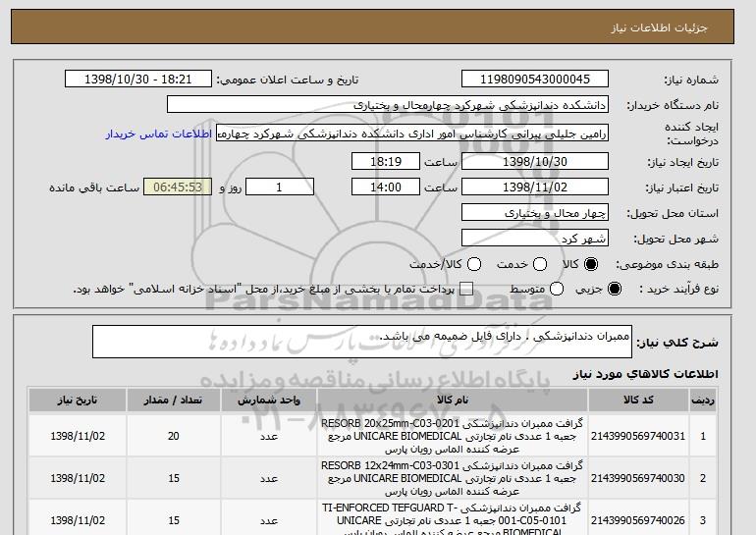The width and height of the screenshot is (756, 535).
Task: Click the تاریخ نیاز column header
Action: pos(78,401)
